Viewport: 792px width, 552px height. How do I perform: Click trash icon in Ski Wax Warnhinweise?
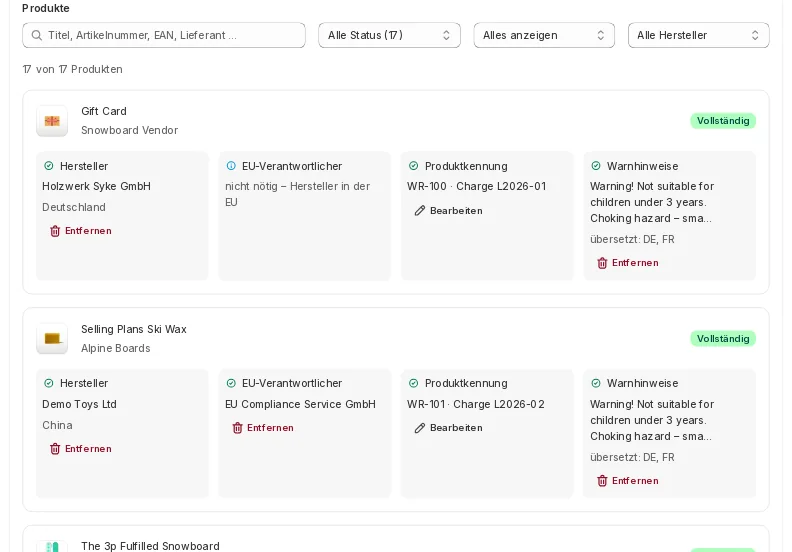pos(602,481)
